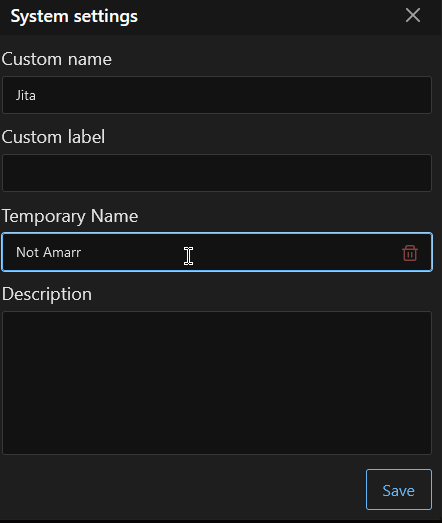Screen dimensions: 442x523
Task: Delete the temporary name with trash icon
Action: (x=410, y=253)
